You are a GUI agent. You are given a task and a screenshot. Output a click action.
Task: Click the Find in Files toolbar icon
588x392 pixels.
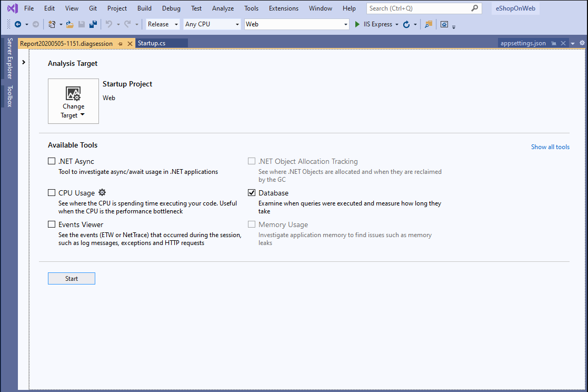(x=427, y=24)
